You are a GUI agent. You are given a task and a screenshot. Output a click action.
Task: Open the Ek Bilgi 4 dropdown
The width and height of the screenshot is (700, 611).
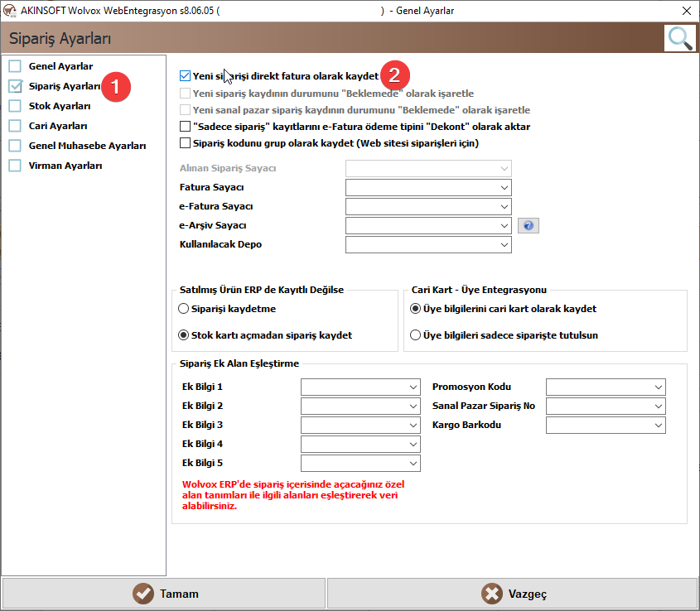pos(360,444)
